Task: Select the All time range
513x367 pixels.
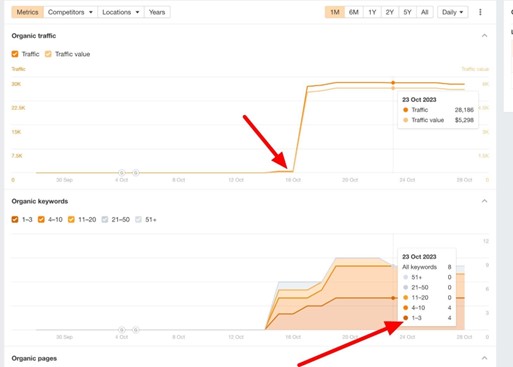Action: pyautogui.click(x=425, y=12)
